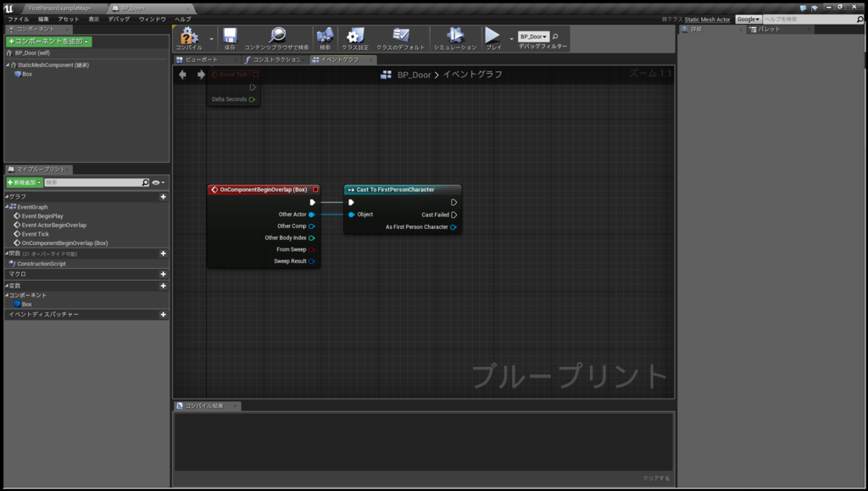The image size is (868, 491).
Task: Add a new event dispatcher with plus icon
Action: pos(164,315)
